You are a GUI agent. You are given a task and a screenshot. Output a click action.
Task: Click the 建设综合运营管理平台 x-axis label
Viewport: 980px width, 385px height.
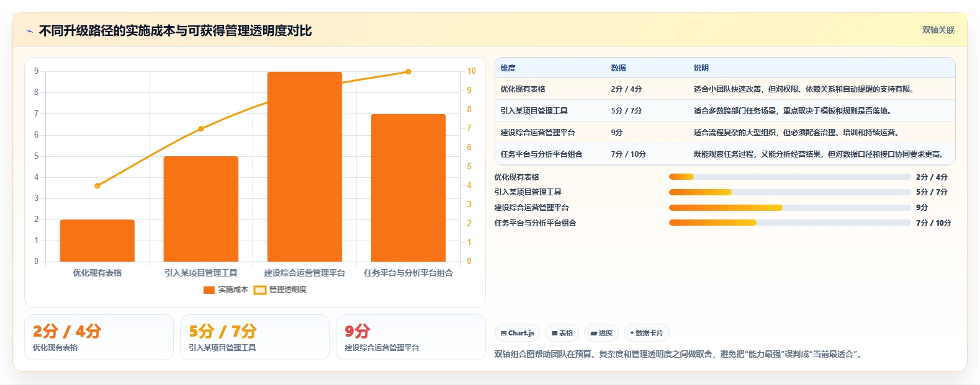pos(305,273)
